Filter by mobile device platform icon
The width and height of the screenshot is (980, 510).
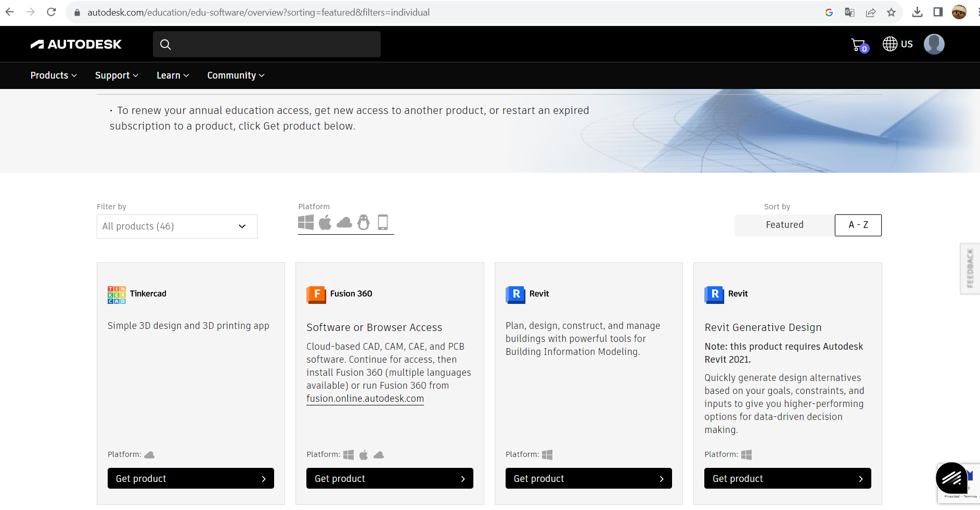(x=383, y=223)
